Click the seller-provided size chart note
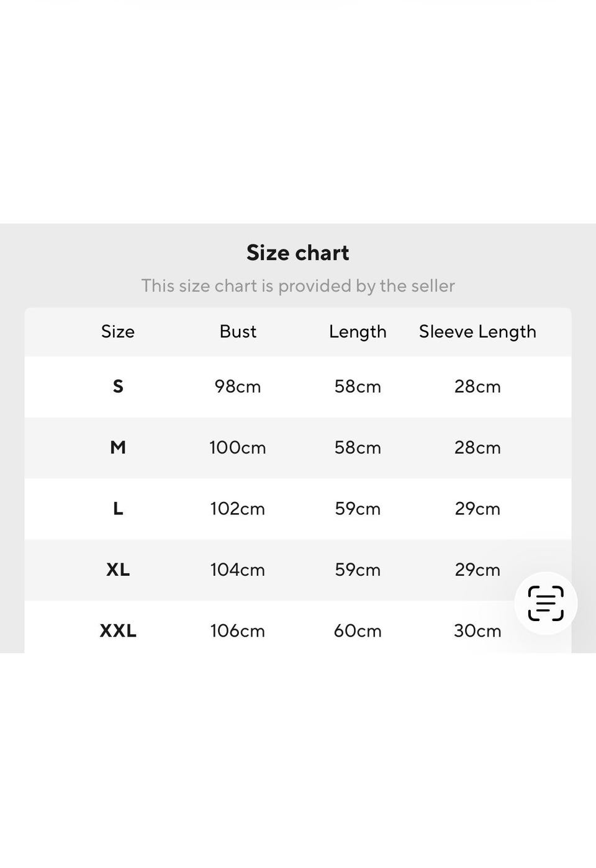Image resolution: width=596 pixels, height=868 pixels. [x=298, y=285]
